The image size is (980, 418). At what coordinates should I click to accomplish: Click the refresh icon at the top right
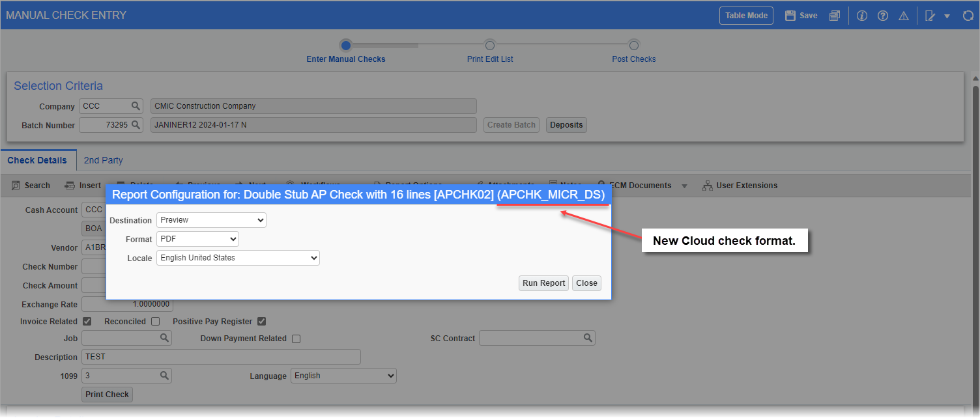tap(968, 15)
